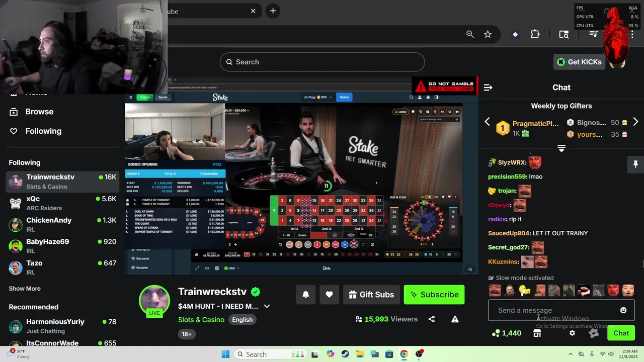
Task: View Kick channel points 1,440
Action: pyautogui.click(x=507, y=333)
